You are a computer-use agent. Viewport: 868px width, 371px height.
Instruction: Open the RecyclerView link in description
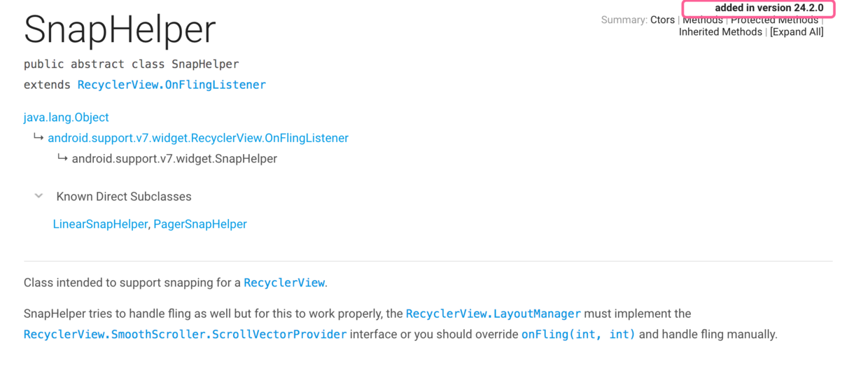[284, 283]
